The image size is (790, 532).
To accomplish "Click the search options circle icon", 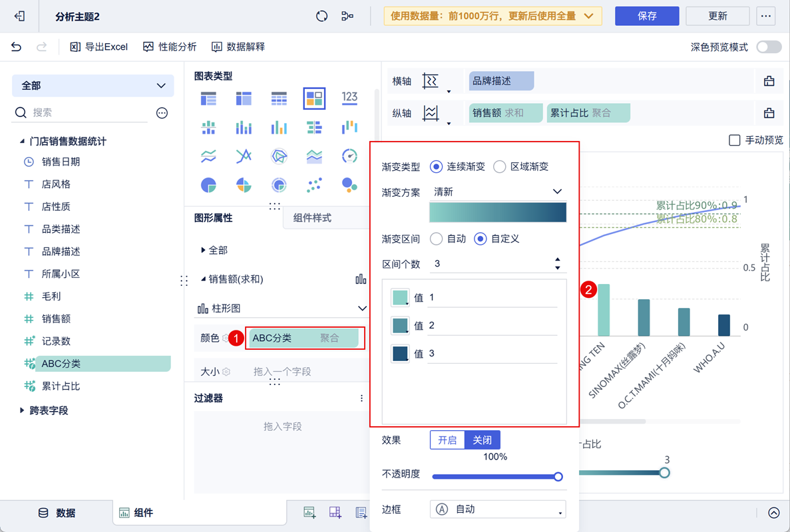I will [162, 113].
